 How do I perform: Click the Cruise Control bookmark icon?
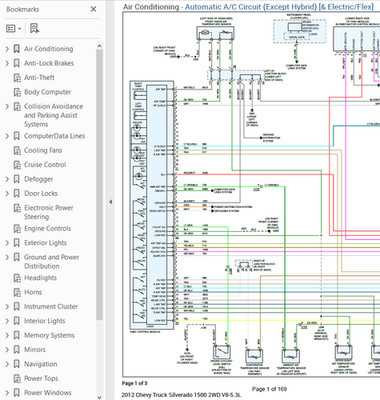pyautogui.click(x=17, y=165)
